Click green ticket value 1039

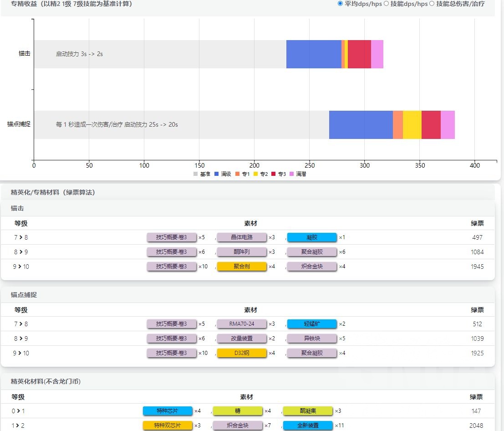477,339
